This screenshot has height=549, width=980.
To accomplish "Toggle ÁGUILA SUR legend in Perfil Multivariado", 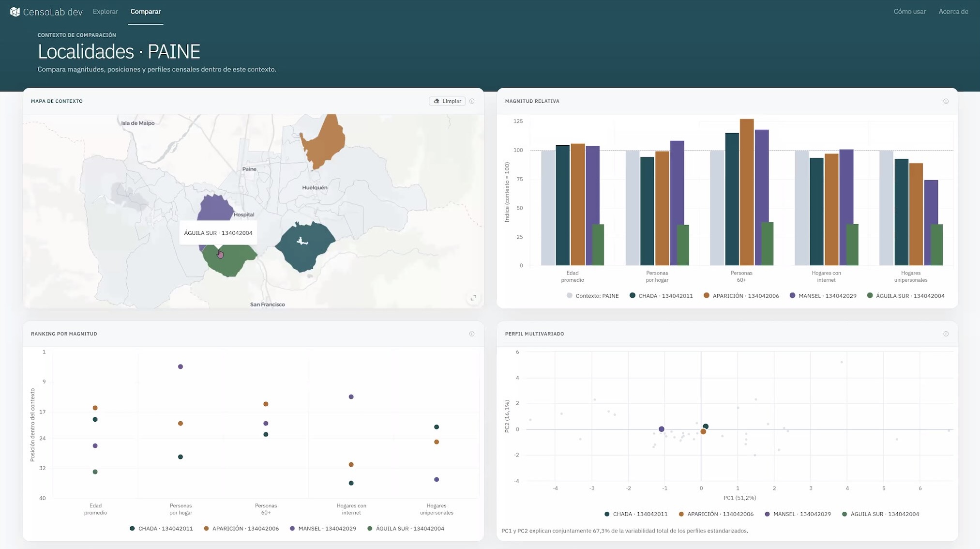I will 880,514.
